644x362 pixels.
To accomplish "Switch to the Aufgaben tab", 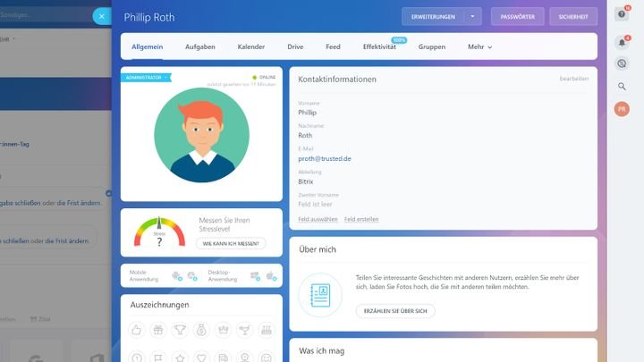I will 199,46.
